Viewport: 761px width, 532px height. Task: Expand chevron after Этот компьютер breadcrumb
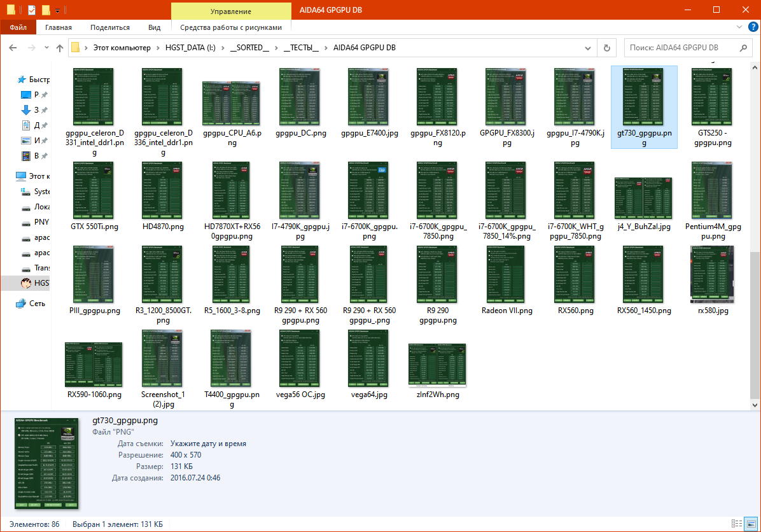pyautogui.click(x=158, y=48)
